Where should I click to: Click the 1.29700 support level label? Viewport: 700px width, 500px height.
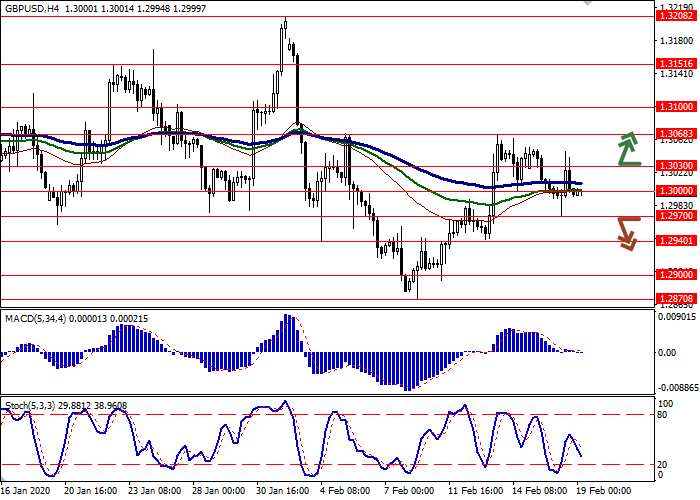point(675,216)
